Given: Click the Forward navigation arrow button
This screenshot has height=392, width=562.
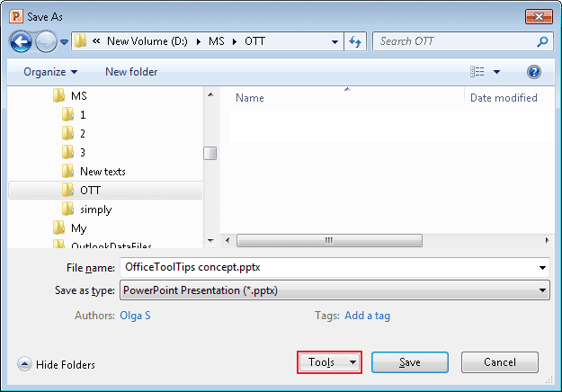Looking at the screenshot, I should point(46,42).
